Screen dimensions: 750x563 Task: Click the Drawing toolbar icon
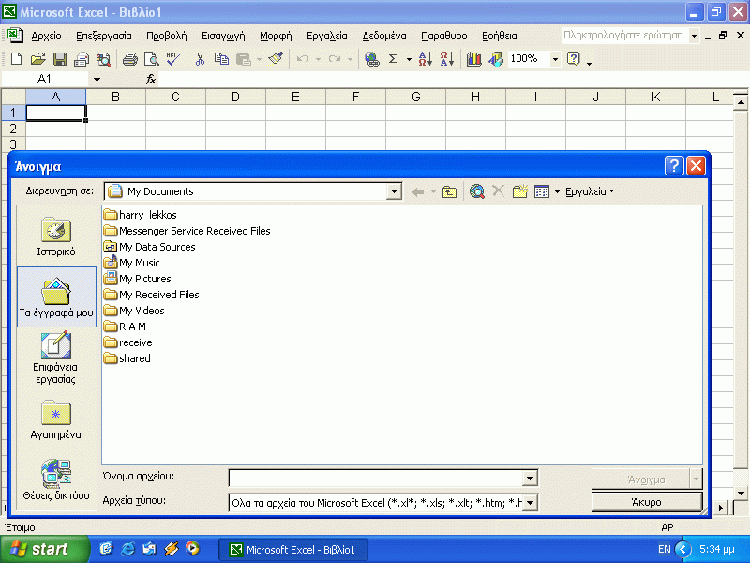(x=496, y=59)
